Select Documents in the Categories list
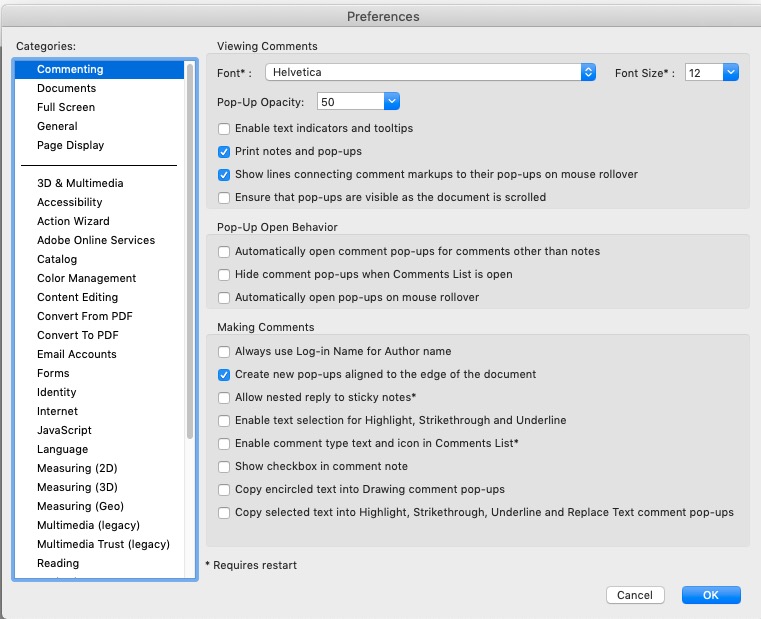Viewport: 761px width, 619px height. pos(66,88)
